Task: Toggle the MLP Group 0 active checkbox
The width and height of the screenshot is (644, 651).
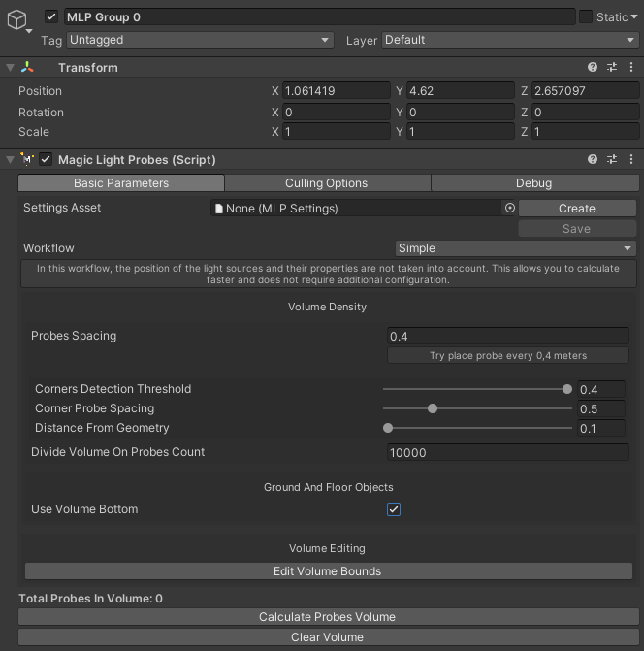Action: pyautogui.click(x=51, y=16)
